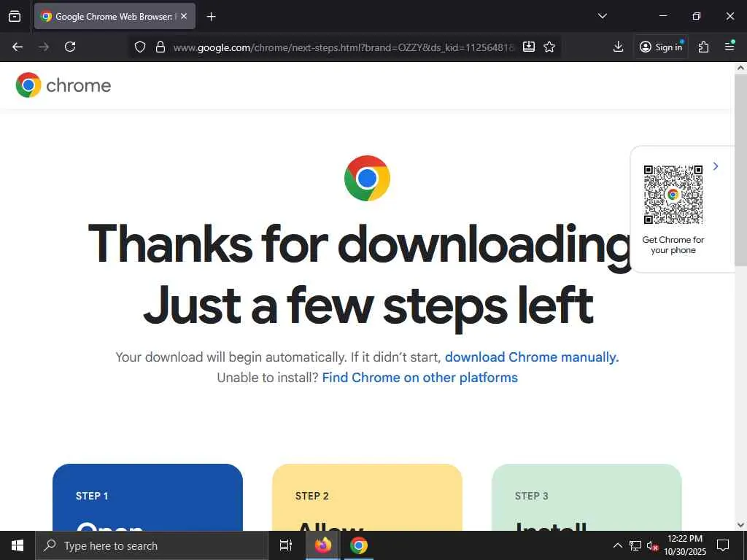
Task: Click the Sign in account button
Action: [661, 47]
